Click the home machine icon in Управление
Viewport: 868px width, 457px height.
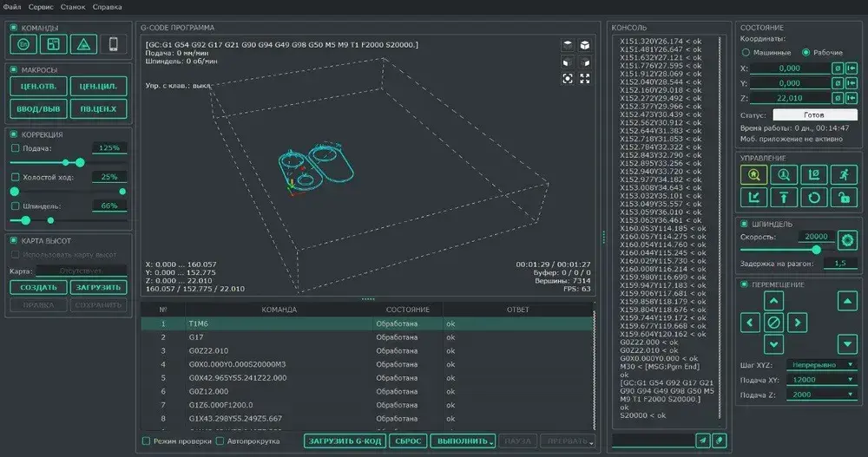[x=752, y=174]
